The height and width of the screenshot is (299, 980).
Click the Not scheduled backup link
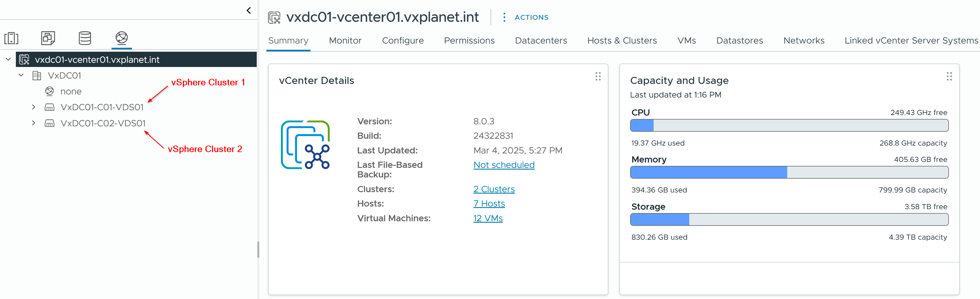[x=504, y=165]
